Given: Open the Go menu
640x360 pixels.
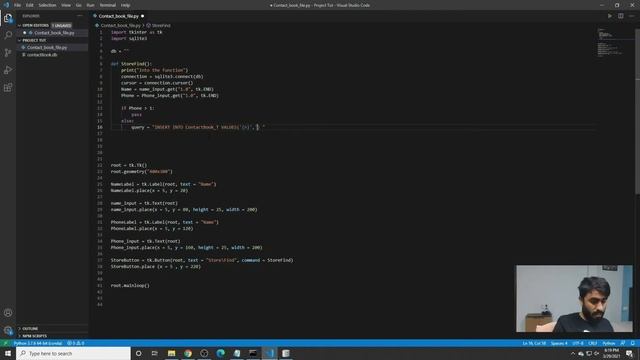Looking at the screenshot, I should (78, 5).
